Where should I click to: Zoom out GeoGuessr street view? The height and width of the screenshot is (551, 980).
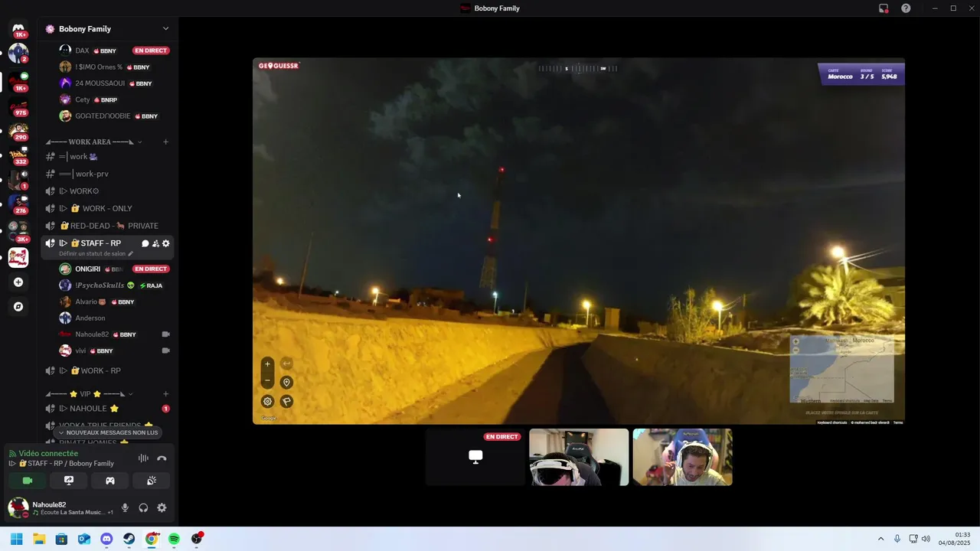point(267,380)
